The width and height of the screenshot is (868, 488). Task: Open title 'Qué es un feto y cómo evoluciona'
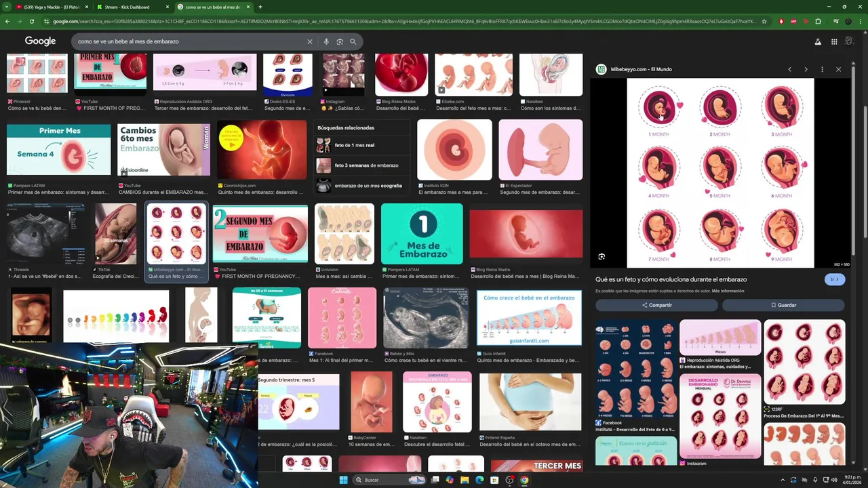pyautogui.click(x=671, y=279)
